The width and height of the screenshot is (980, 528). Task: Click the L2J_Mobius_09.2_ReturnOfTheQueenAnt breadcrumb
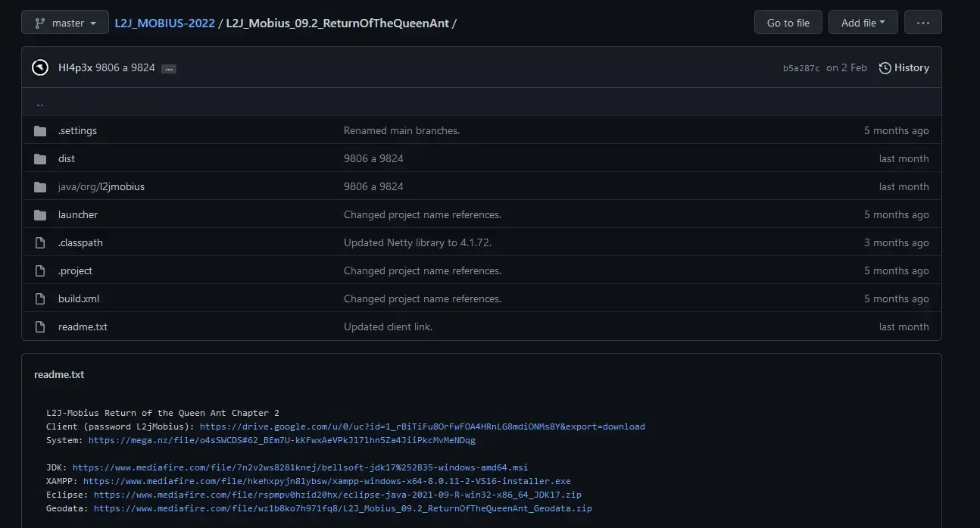click(x=337, y=23)
